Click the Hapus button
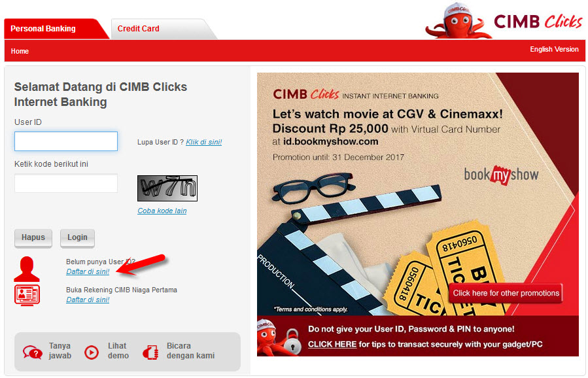588x378 pixels. [33, 238]
